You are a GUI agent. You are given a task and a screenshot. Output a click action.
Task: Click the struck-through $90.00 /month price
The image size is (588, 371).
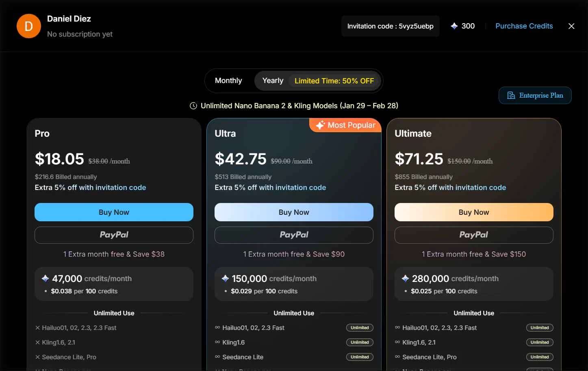pyautogui.click(x=292, y=161)
